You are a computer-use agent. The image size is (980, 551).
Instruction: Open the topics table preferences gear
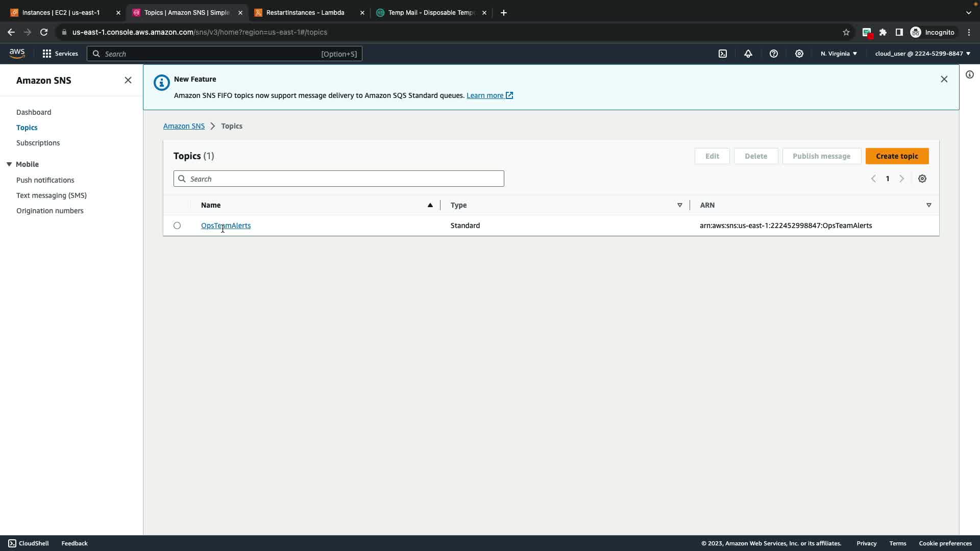[922, 179]
